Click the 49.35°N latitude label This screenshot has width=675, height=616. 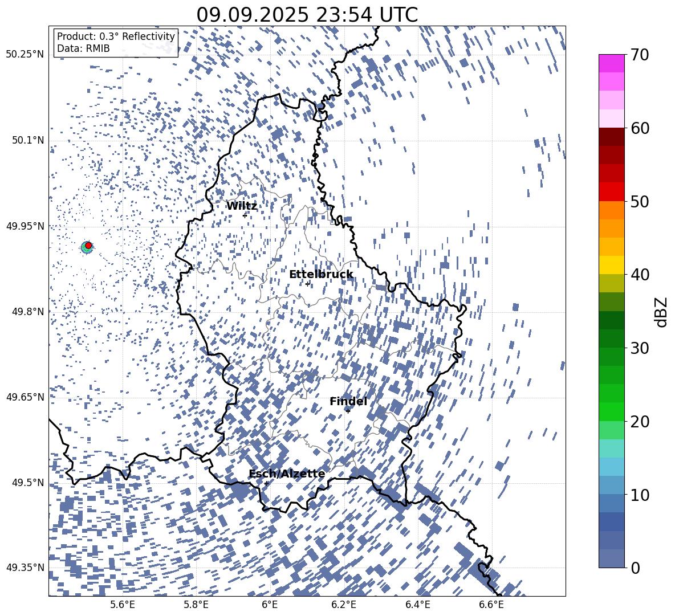25,568
